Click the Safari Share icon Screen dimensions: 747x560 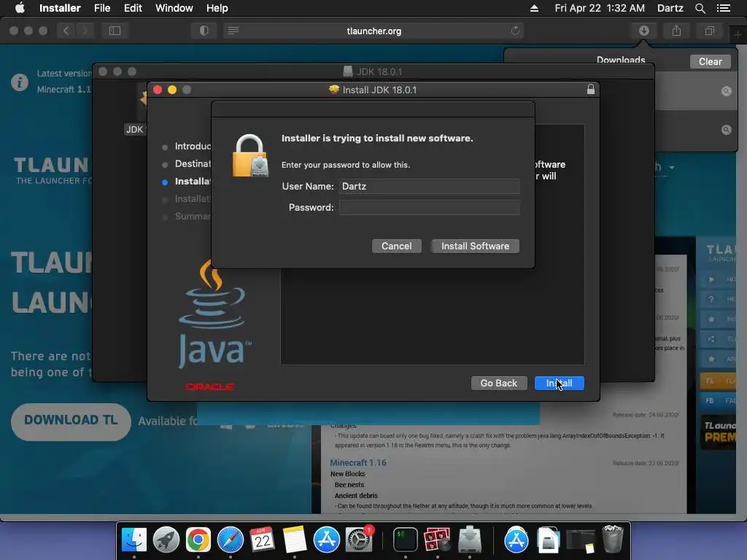point(676,31)
